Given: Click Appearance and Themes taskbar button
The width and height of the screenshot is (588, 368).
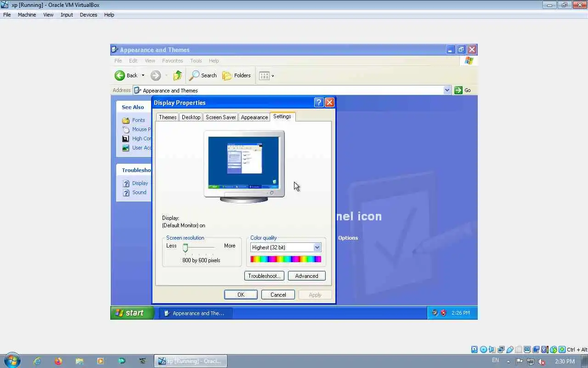Looking at the screenshot, I should 196,313.
